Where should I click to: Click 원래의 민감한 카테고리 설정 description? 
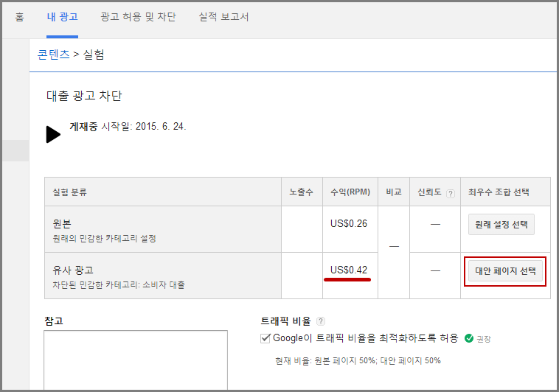(105, 239)
